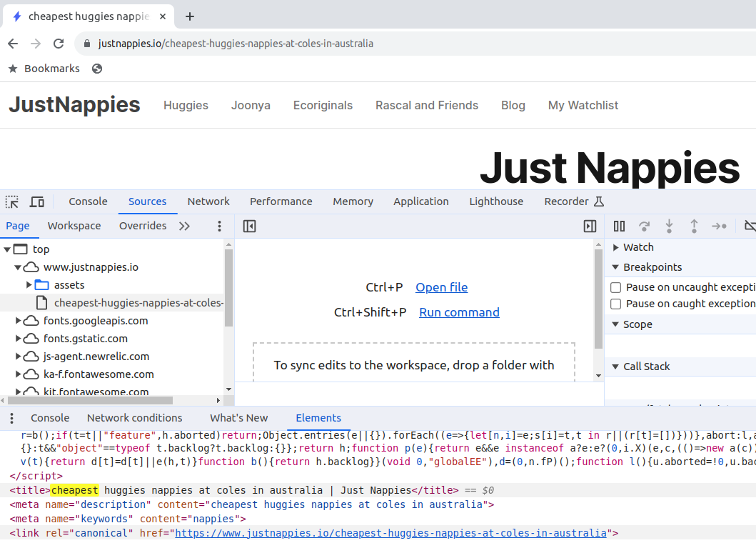Collapse the top frame tree node
Image resolution: width=756 pixels, height=543 pixels.
[6, 249]
